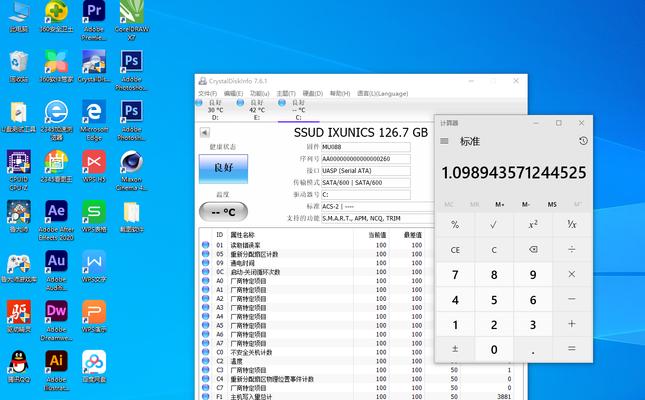Open the 硬盘(D) menu in CrystalDiskInfo
This screenshot has height=400, width=645.
click(313, 93)
